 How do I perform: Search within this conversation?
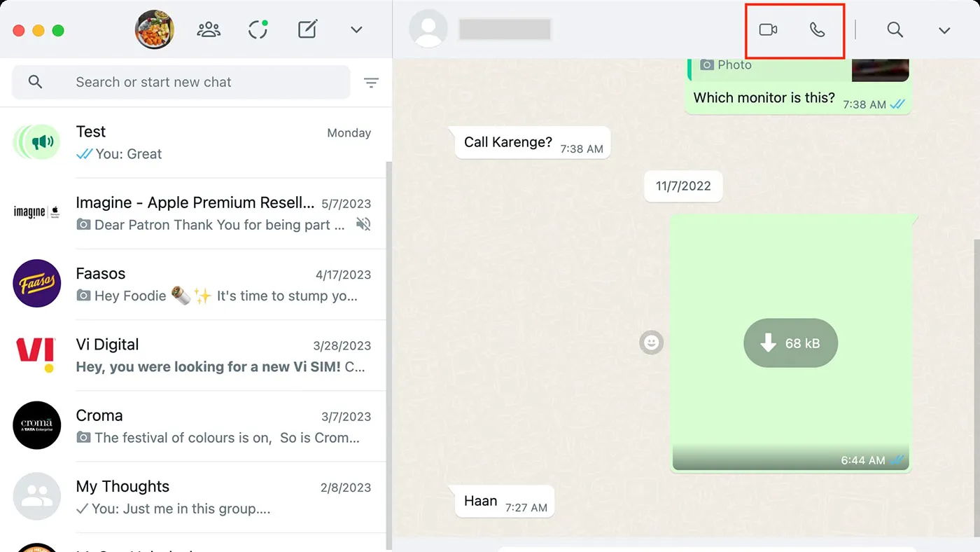895,30
